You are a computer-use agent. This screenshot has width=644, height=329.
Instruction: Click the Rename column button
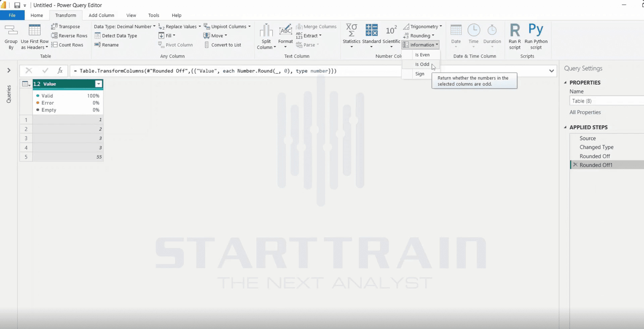coord(107,45)
